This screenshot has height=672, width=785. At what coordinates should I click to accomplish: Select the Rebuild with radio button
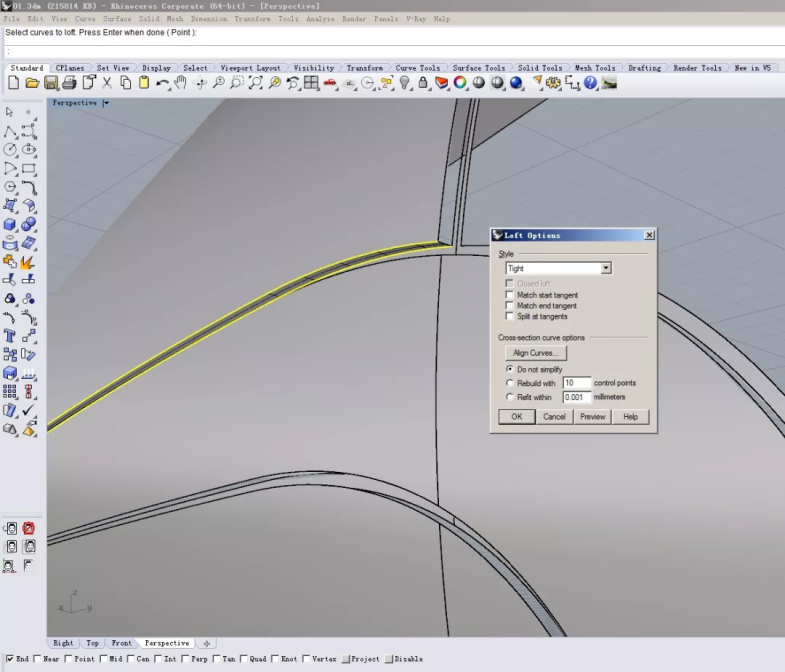coord(510,383)
